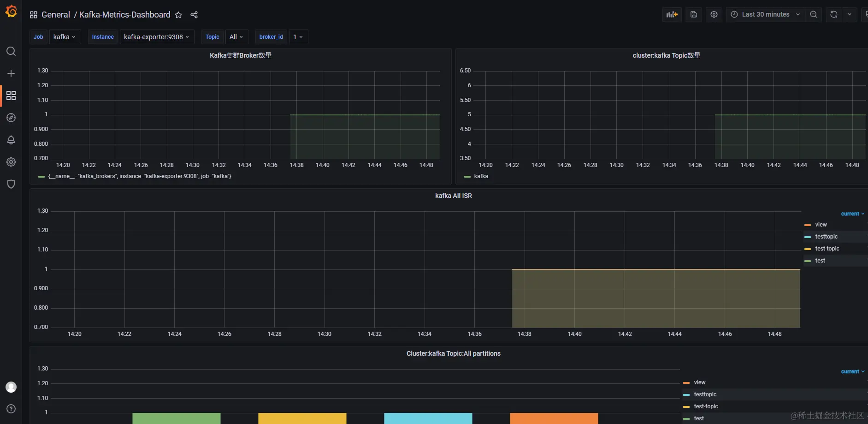Expand the refresh interval dropdown
This screenshot has width=868, height=424.
[x=850, y=14]
